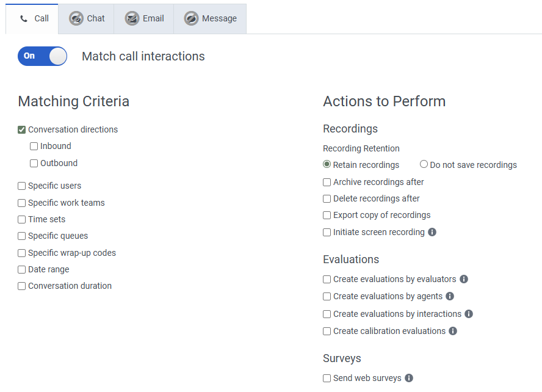Screen dimensions: 542x392
Task: Check Archive recordings after option
Action: [x=327, y=182]
